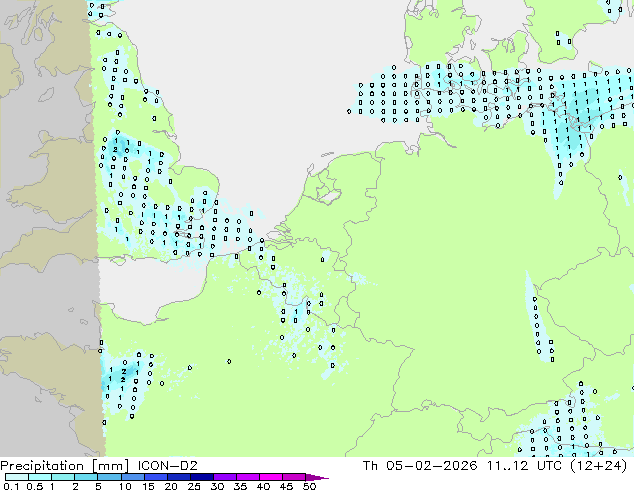Select the 40–45 mm magenta legend swatch

click(x=274, y=477)
